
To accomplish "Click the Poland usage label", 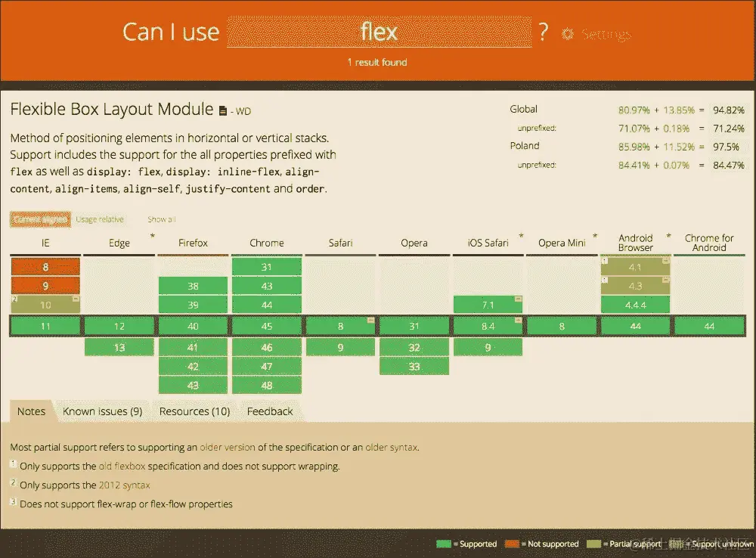I will click(x=525, y=146).
